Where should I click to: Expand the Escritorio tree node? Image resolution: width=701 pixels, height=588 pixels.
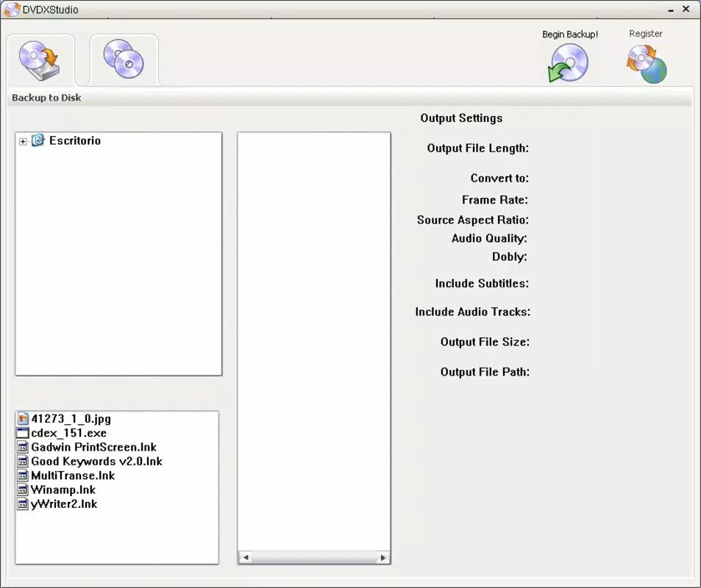pos(23,141)
